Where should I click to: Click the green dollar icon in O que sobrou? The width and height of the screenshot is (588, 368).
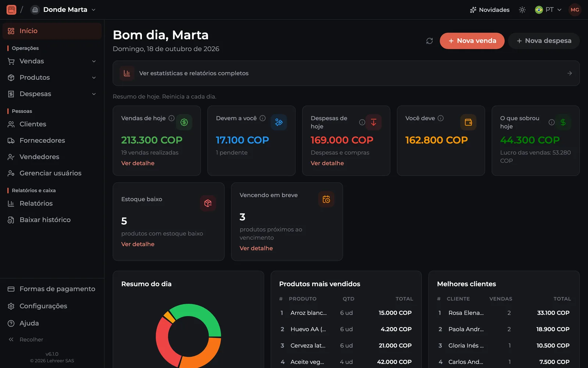(x=563, y=122)
